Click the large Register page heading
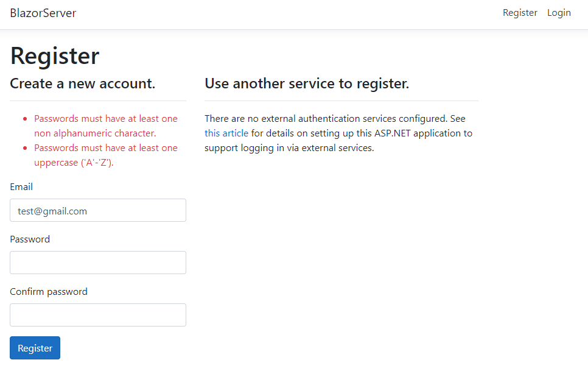 (55, 56)
